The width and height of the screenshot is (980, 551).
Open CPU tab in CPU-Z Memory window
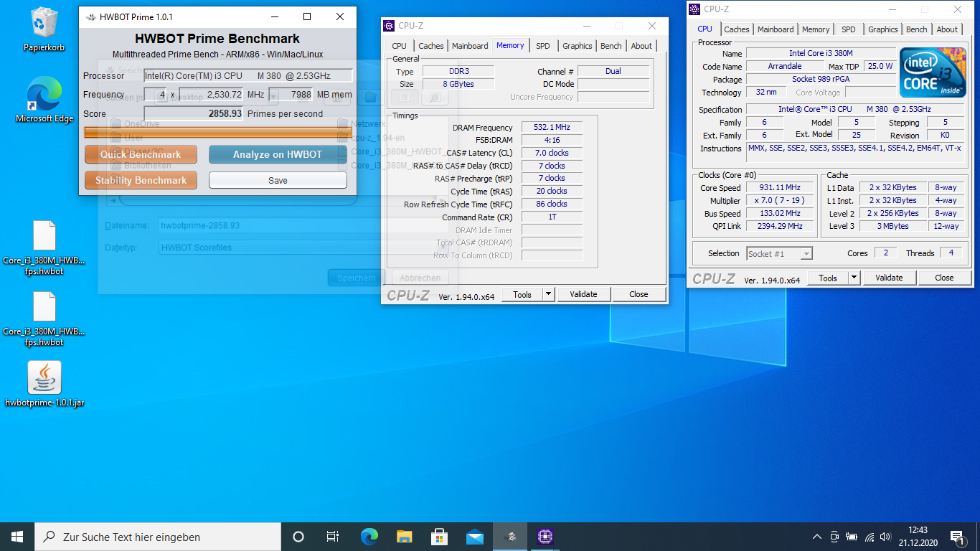point(399,46)
